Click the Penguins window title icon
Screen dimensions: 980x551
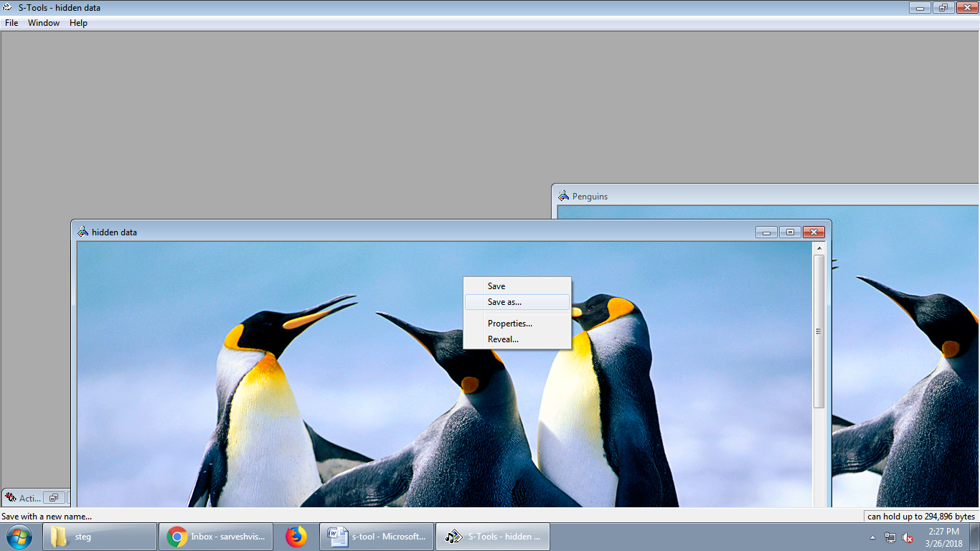tap(564, 196)
